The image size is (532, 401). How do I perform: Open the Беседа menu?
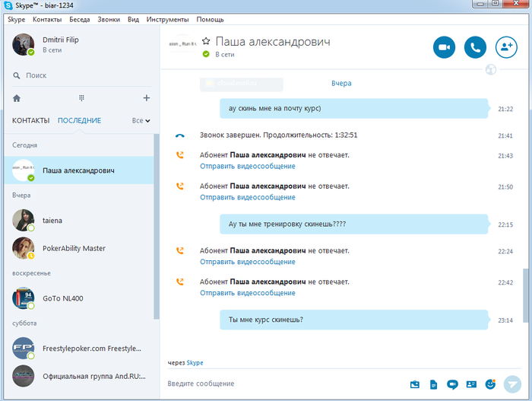click(80, 19)
